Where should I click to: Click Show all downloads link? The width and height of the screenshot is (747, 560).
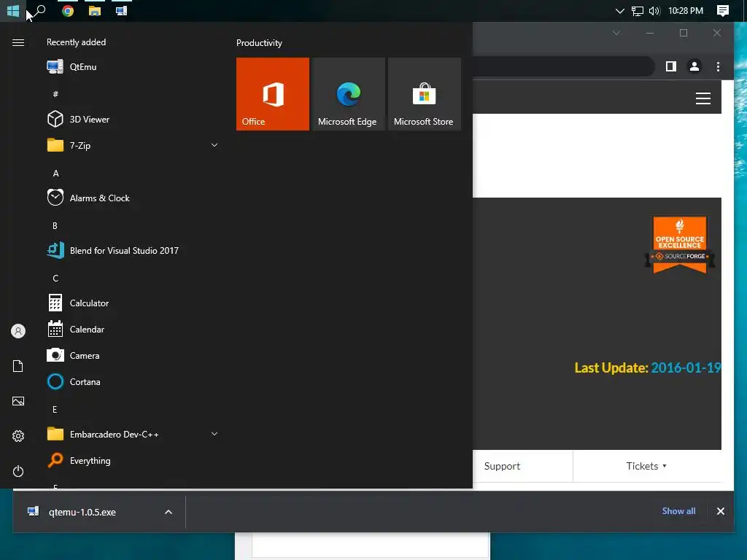(x=678, y=511)
